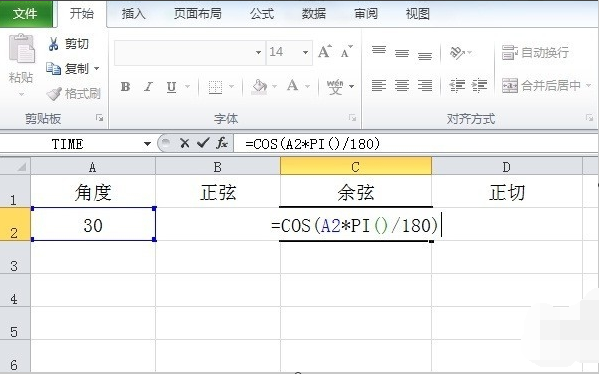The width and height of the screenshot is (599, 374).
Task: Apply font color letter A
Action: pyautogui.click(x=292, y=86)
